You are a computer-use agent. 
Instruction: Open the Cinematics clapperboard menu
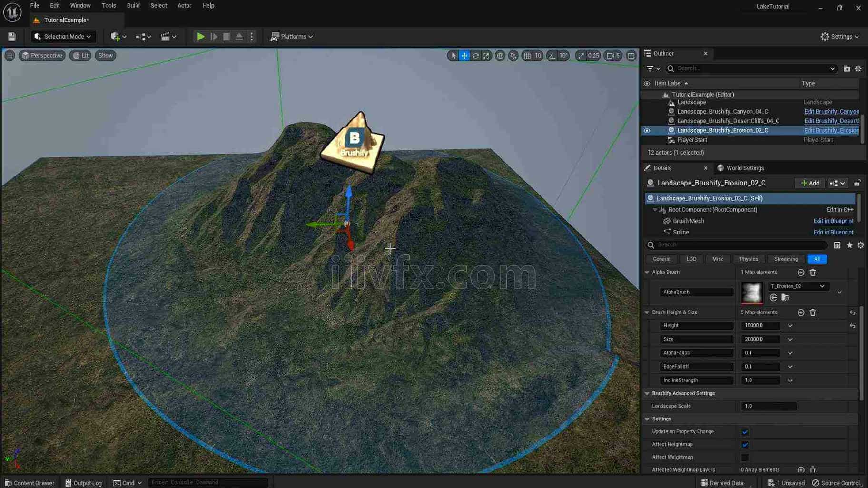[x=168, y=37]
